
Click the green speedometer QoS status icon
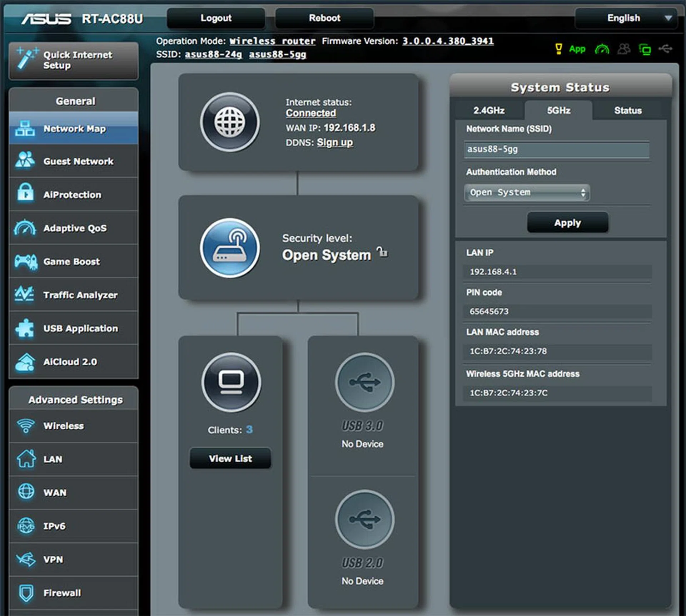pyautogui.click(x=602, y=49)
